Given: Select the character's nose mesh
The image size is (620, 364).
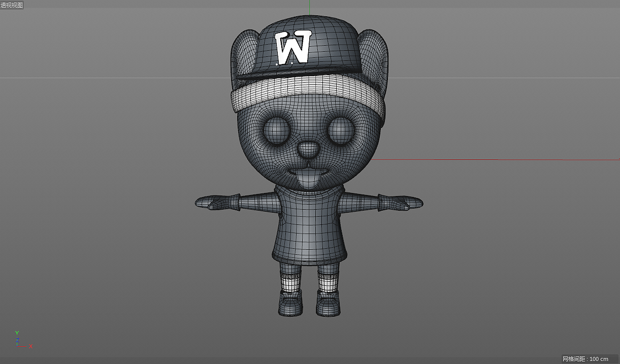Looking at the screenshot, I should (308, 149).
